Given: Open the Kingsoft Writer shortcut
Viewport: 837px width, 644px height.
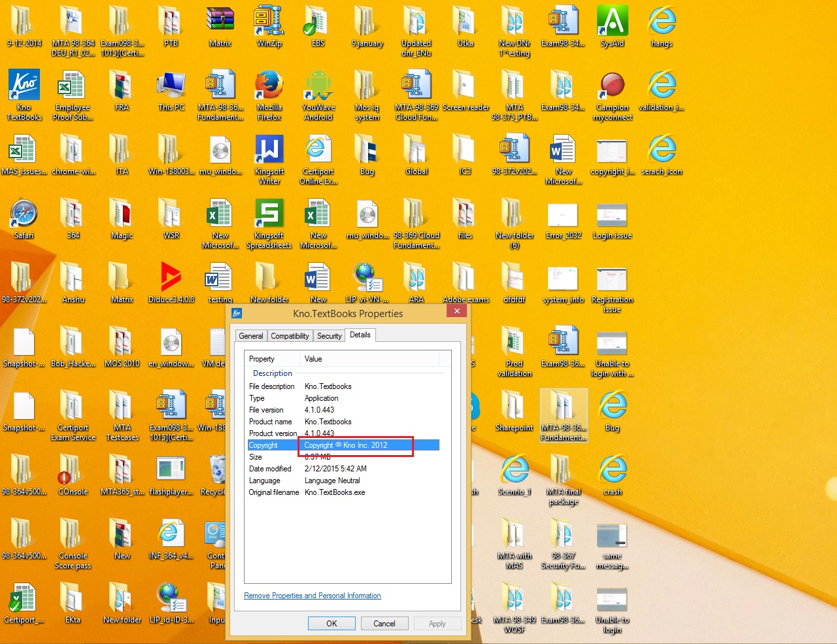Looking at the screenshot, I should tap(269, 160).
